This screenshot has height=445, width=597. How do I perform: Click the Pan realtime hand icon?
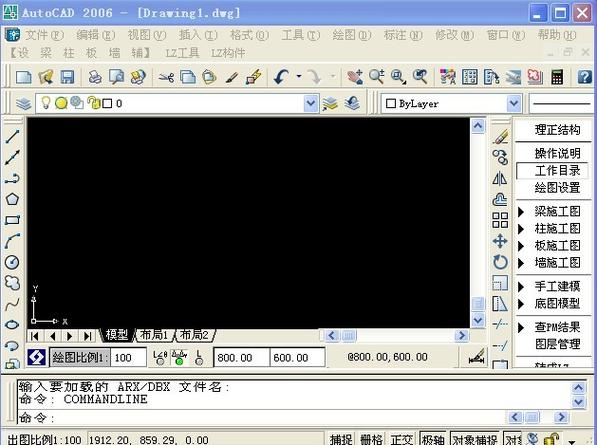354,77
